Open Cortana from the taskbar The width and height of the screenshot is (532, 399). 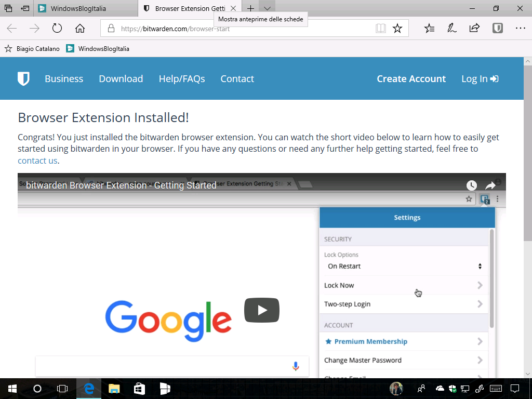[x=37, y=389]
